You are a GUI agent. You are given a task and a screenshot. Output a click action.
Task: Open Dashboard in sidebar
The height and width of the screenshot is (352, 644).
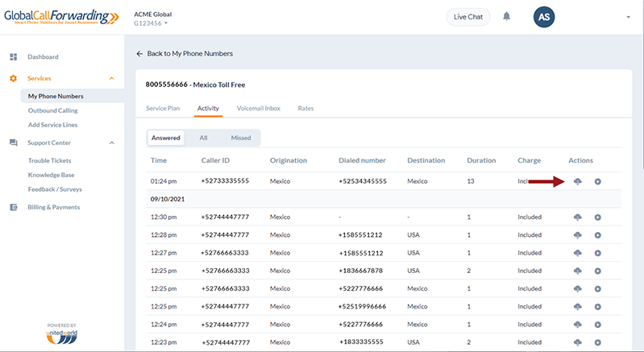[x=43, y=57]
